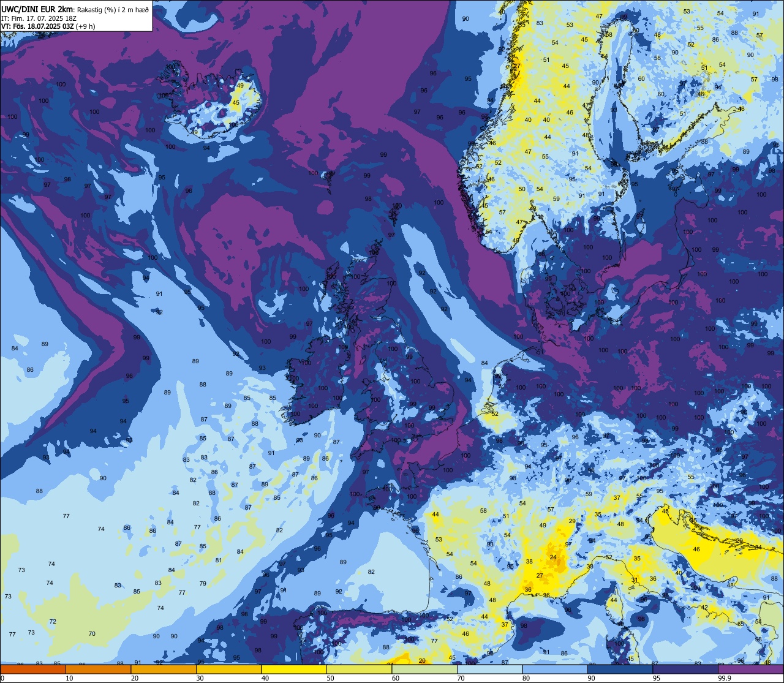Click the 70–80 pale blue legend swatch
The width and height of the screenshot is (784, 683).
coord(489,669)
